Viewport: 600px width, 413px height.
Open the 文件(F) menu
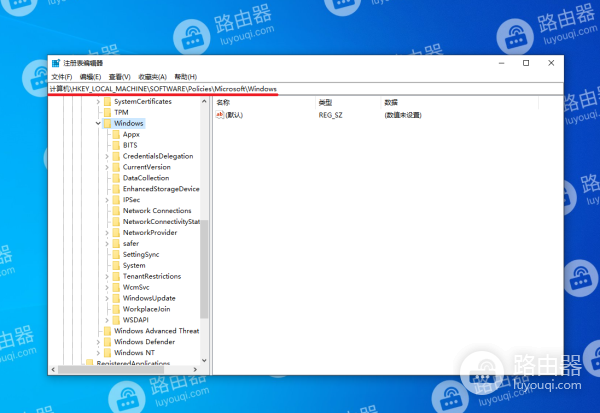coord(62,77)
